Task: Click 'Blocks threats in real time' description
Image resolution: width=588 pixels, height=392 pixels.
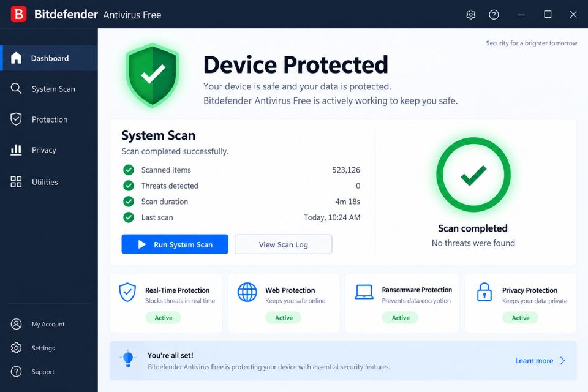Action: (x=180, y=301)
